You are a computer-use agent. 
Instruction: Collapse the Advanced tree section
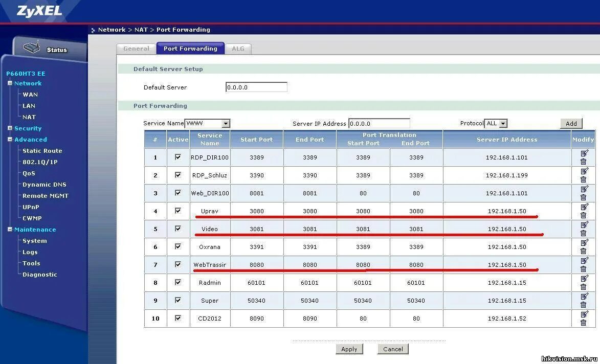10,139
